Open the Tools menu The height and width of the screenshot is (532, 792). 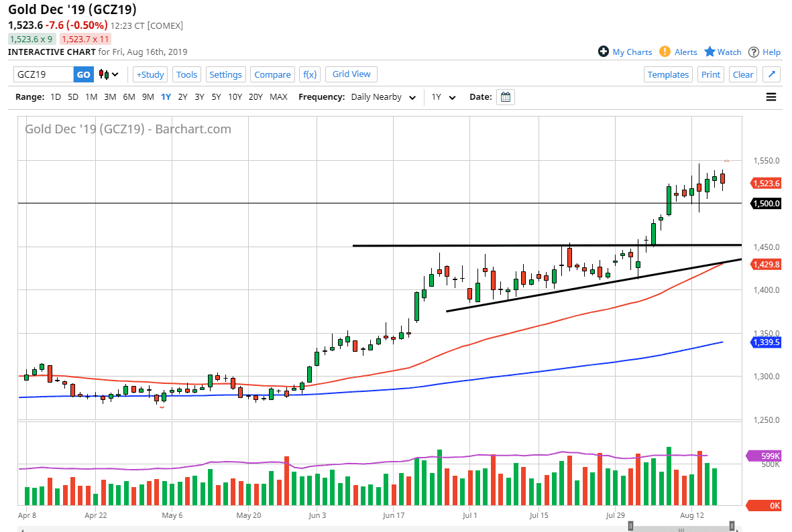click(x=186, y=74)
